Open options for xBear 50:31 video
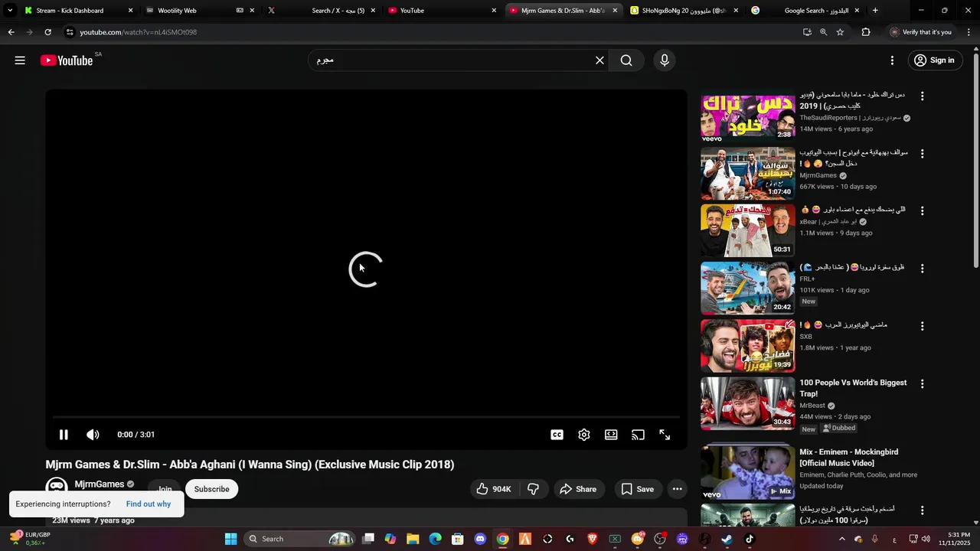 pos(922,211)
